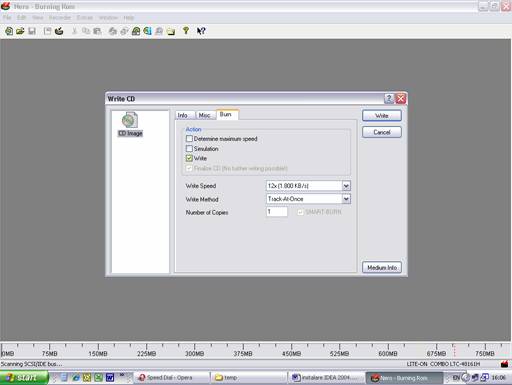Click the Compilation Info toolbar icon
512x385 pixels.
(x=48, y=31)
